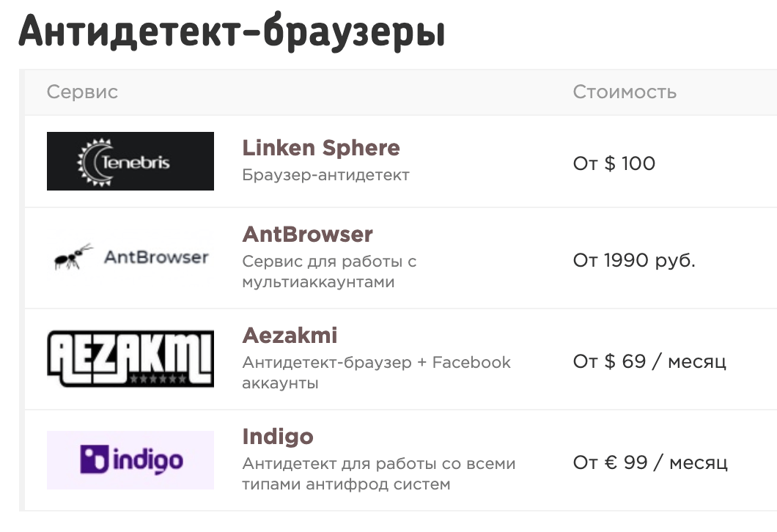The image size is (777, 532).
Task: Click the Aezakmi logo image
Action: coord(130,359)
